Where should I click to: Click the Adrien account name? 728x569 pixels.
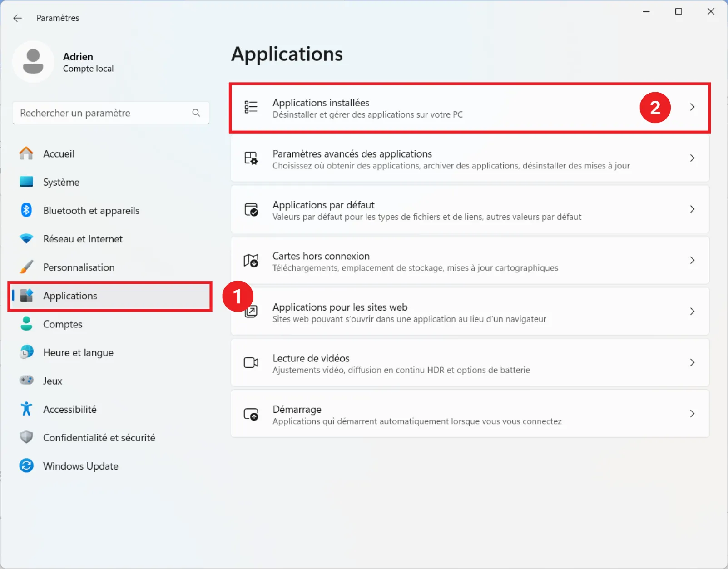coord(78,57)
